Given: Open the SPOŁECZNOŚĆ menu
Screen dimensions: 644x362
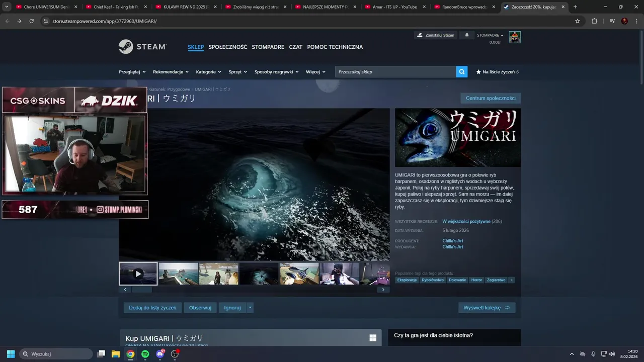Looking at the screenshot, I should tap(228, 47).
